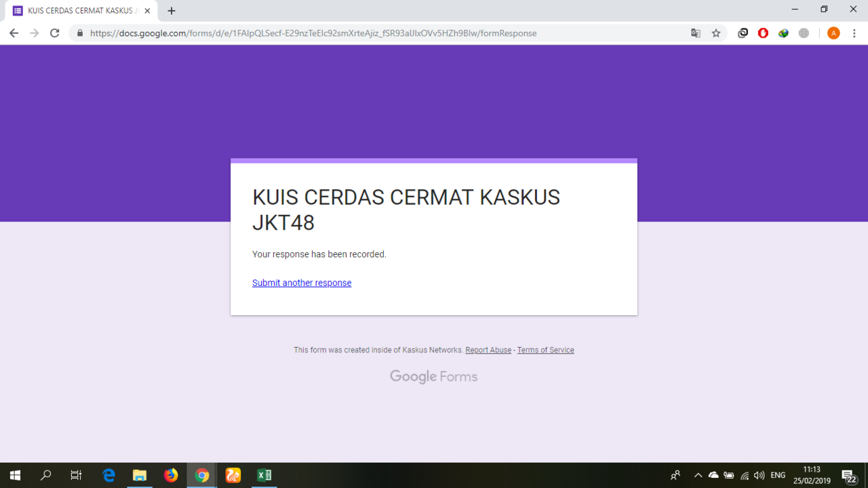View site security with the padlock icon
The image size is (868, 488).
[x=79, y=33]
